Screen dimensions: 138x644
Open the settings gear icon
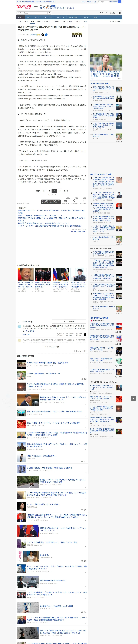point(120,13)
